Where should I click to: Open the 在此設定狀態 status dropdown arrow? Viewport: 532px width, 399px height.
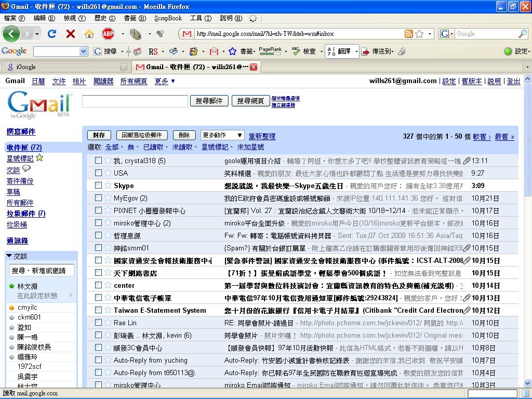[71, 296]
